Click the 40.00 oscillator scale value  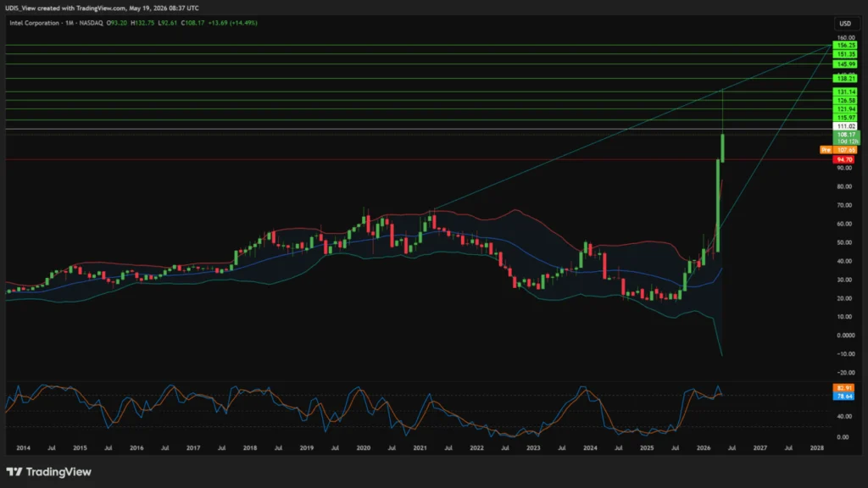[843, 417]
